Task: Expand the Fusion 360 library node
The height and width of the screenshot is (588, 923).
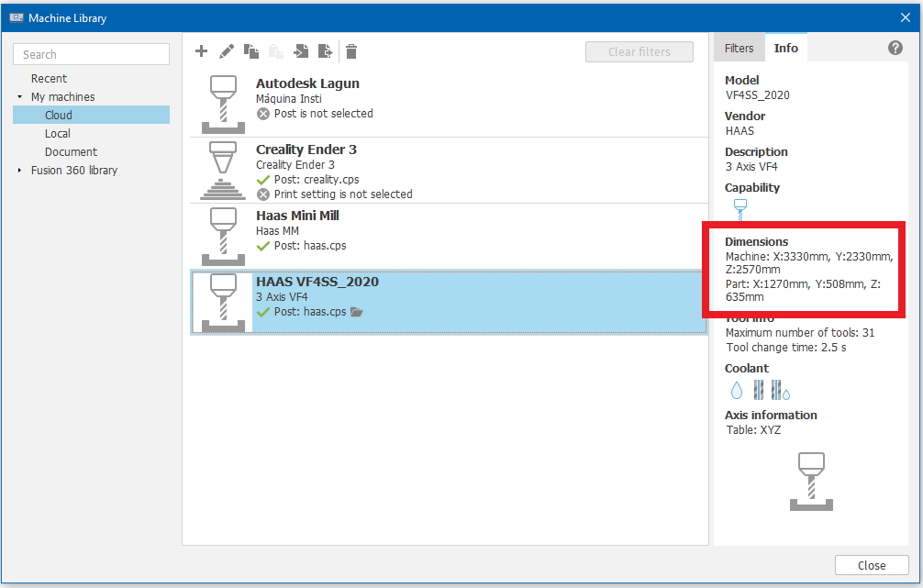Action: pyautogui.click(x=19, y=170)
